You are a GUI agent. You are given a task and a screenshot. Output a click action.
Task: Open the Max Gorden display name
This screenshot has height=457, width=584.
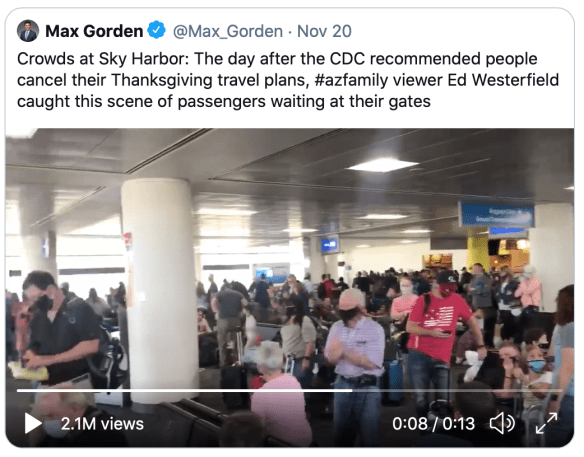coord(94,31)
